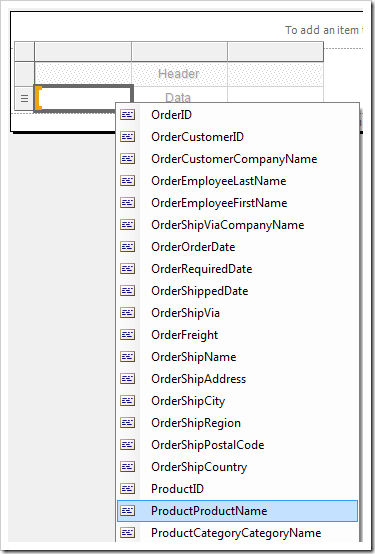Select the third column header handle
The image size is (375, 554).
[x=275, y=51]
